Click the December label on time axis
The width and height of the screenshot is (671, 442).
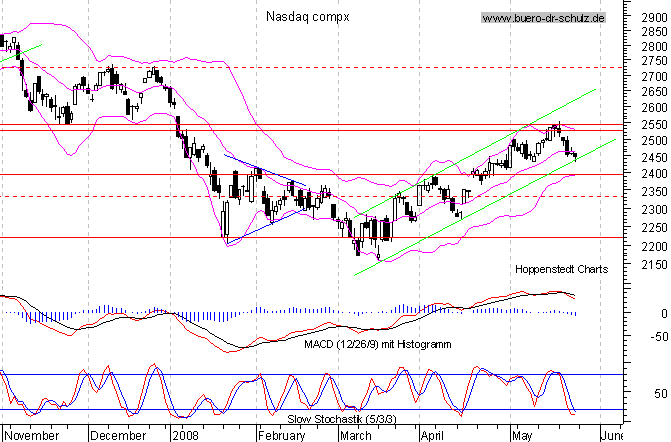click(117, 435)
